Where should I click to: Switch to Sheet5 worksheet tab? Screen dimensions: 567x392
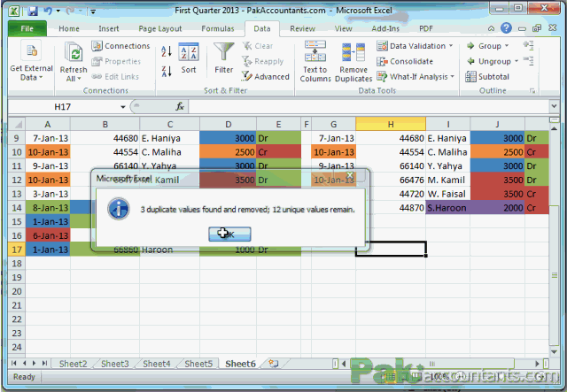(x=198, y=364)
